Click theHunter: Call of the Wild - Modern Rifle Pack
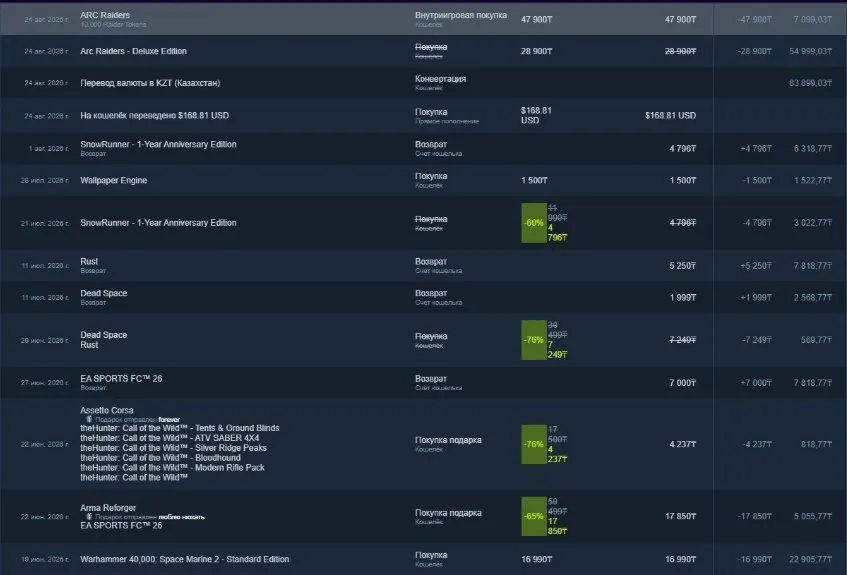 tap(172, 467)
